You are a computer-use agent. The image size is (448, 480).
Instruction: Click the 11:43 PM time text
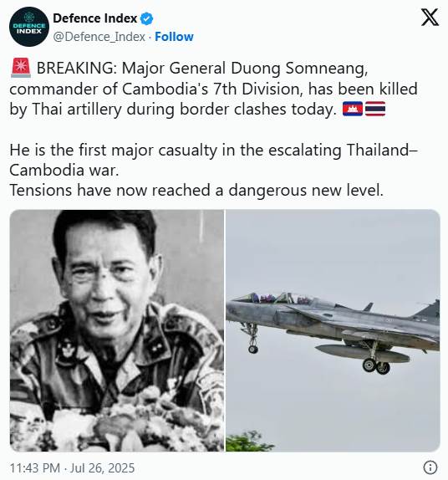[x=35, y=468]
